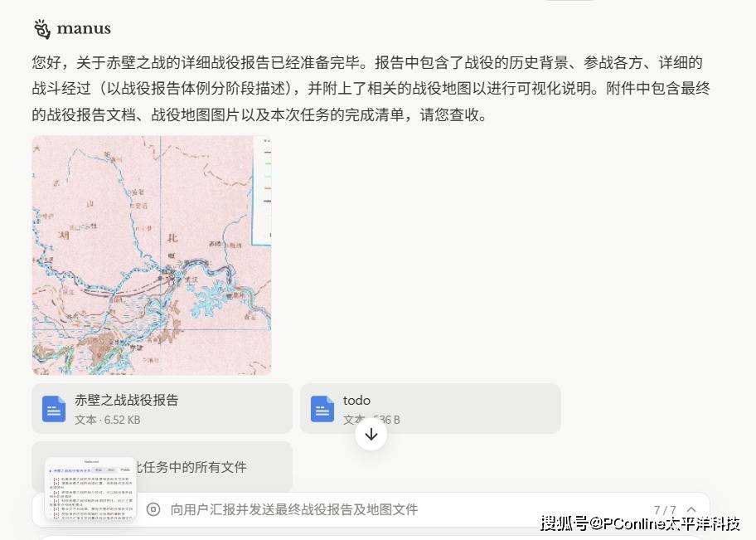This screenshot has height=540, width=756.
Task: Click the task step status circle icon
Action: tap(153, 509)
